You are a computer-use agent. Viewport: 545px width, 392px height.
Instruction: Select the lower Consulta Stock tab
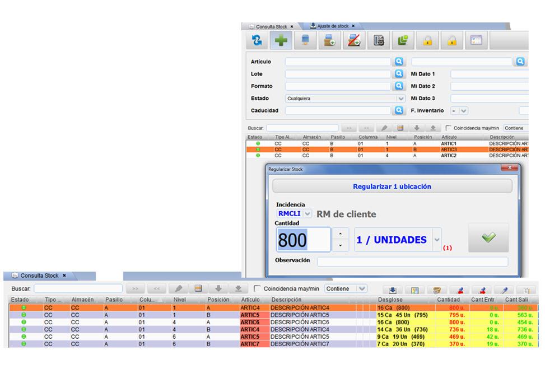[39, 276]
